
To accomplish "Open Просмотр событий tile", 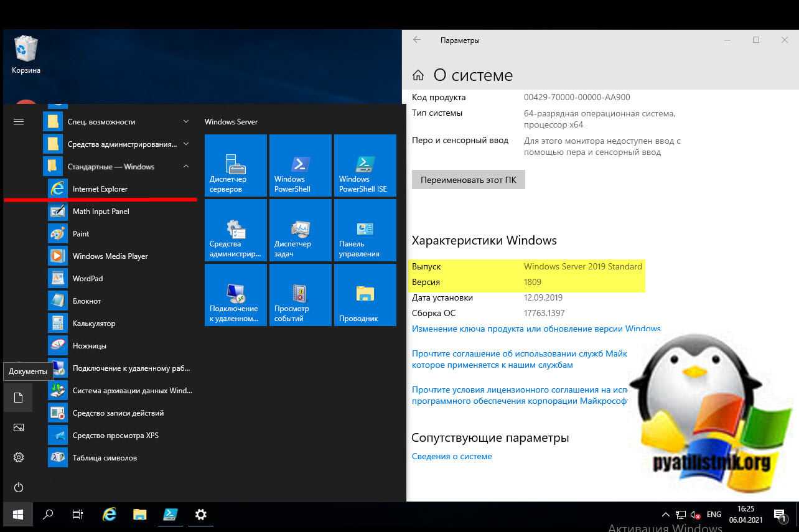I will (301, 295).
